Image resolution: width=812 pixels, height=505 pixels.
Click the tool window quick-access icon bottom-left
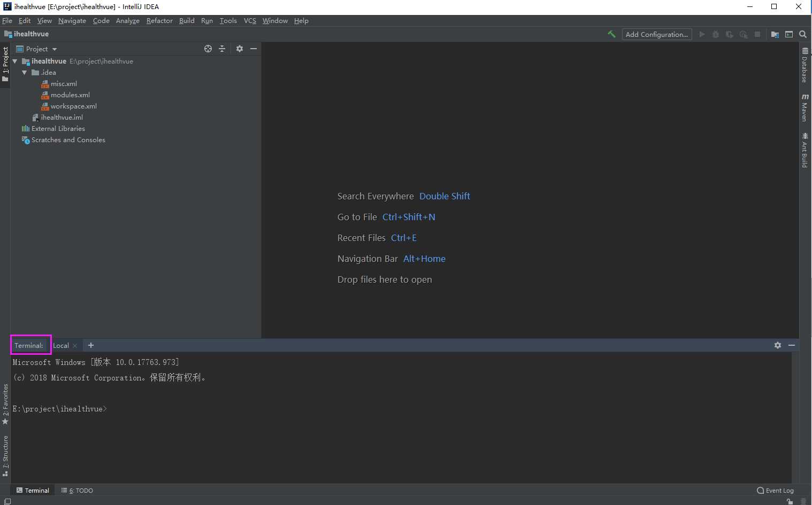click(7, 501)
